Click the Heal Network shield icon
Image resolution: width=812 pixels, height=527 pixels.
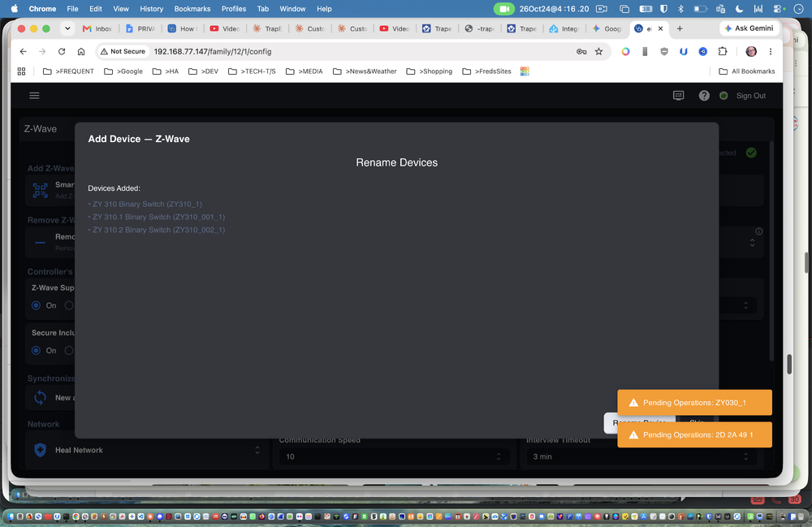coord(41,450)
